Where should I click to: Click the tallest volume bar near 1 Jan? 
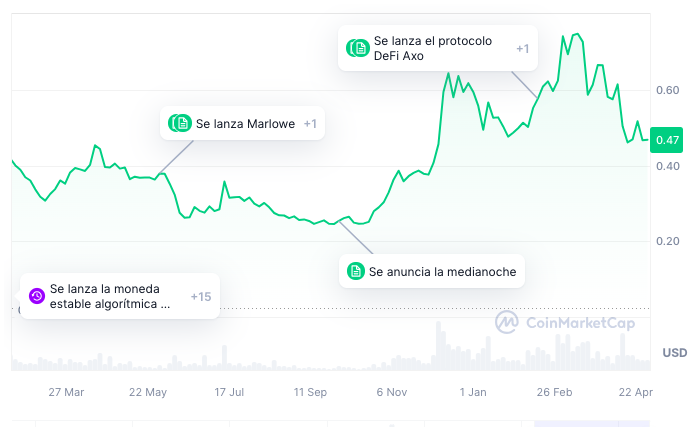click(x=438, y=346)
